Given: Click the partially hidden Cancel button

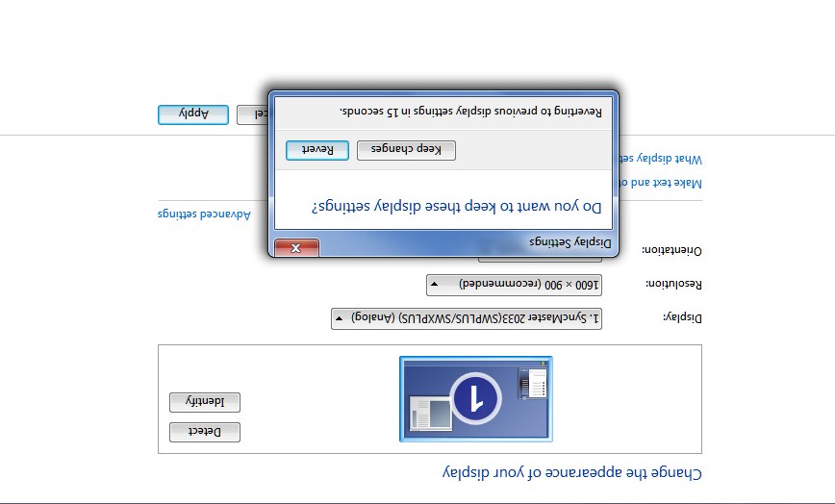Looking at the screenshot, I should pos(252,115).
